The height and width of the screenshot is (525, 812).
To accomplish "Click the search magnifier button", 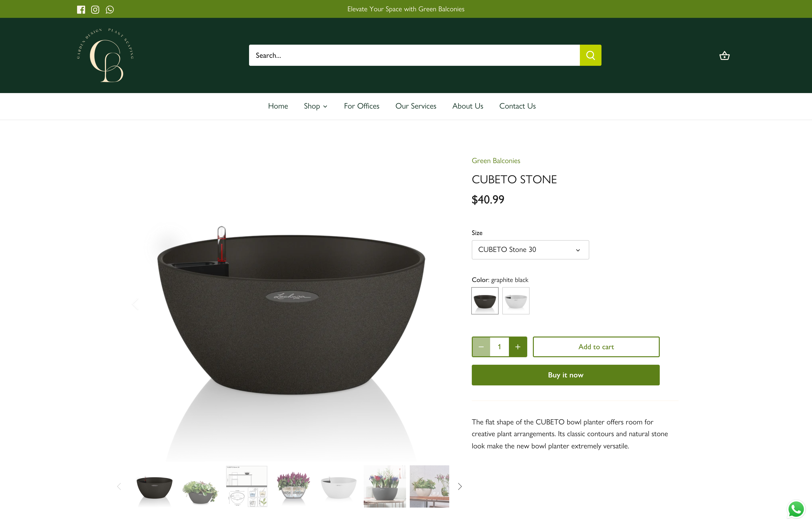I will point(590,55).
